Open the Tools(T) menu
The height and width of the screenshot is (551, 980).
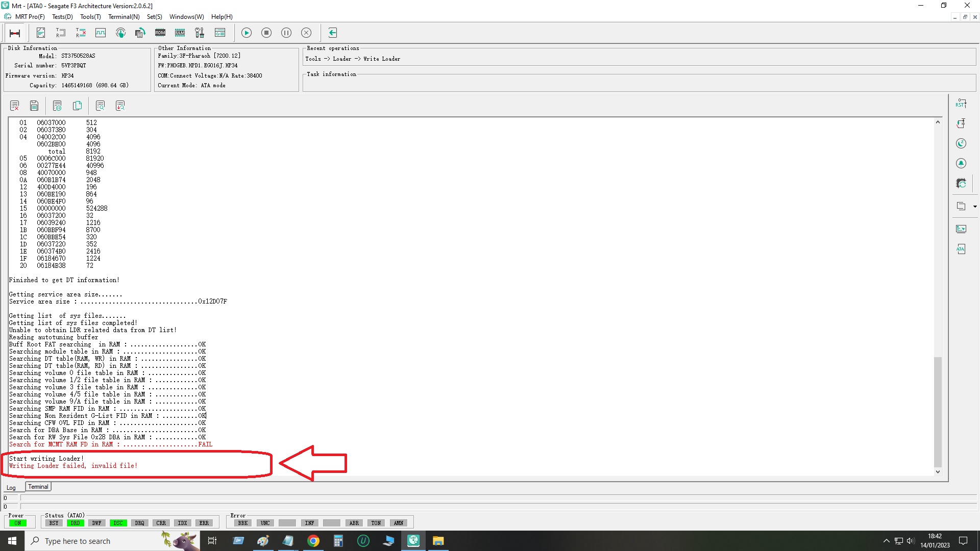click(x=90, y=17)
